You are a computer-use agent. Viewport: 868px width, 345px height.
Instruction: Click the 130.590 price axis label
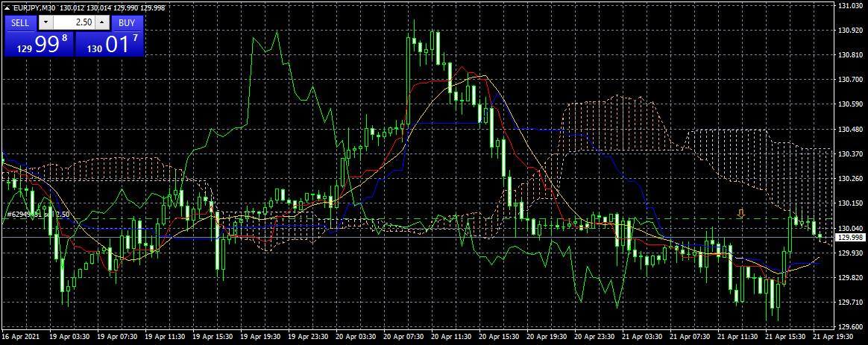tap(849, 104)
